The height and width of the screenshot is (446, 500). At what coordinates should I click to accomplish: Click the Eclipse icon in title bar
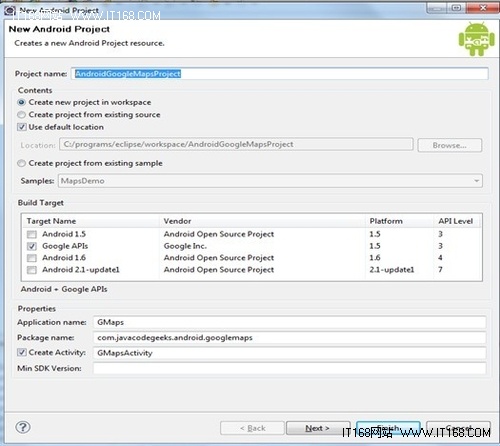pos(10,11)
